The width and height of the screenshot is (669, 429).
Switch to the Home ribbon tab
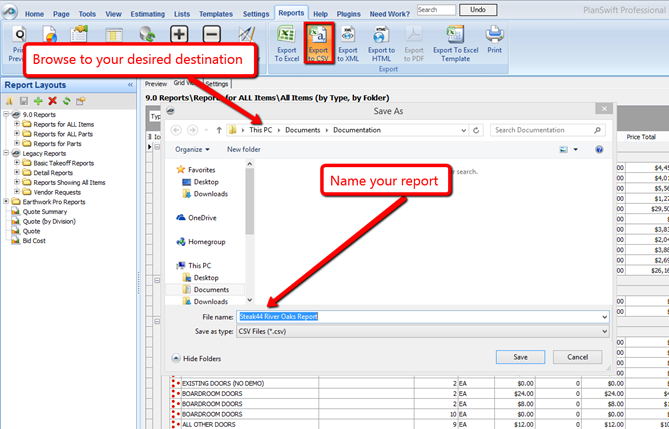click(x=34, y=14)
